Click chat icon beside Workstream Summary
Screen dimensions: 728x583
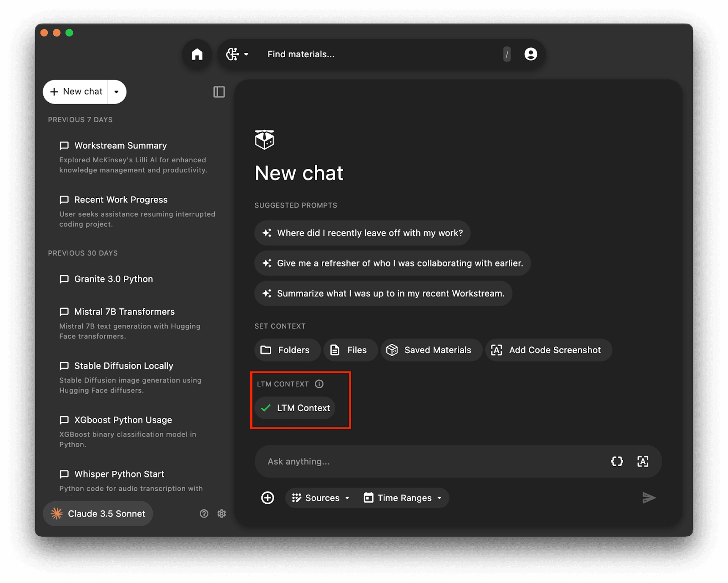click(x=64, y=146)
